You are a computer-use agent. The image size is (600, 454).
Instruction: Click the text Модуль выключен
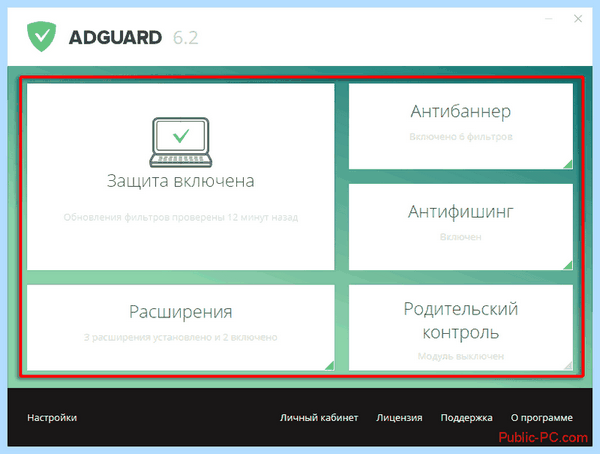click(461, 356)
